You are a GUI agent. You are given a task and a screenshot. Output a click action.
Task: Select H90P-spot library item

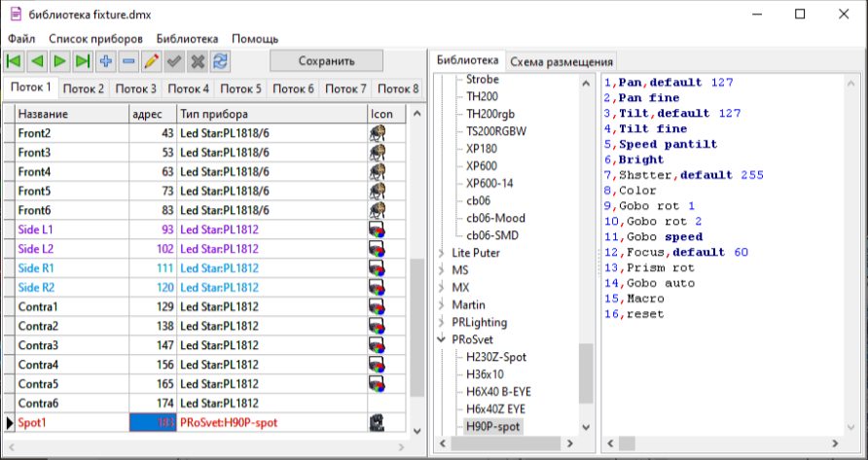tap(492, 427)
